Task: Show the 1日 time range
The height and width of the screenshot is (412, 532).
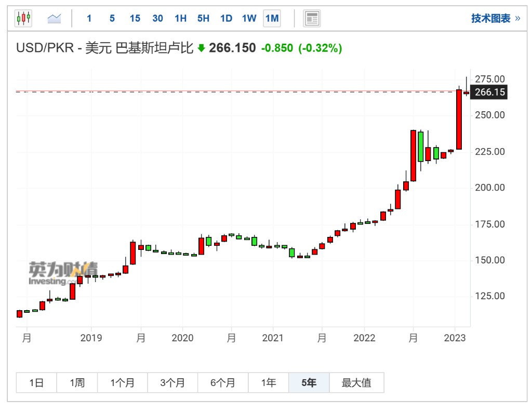Action: (36, 383)
